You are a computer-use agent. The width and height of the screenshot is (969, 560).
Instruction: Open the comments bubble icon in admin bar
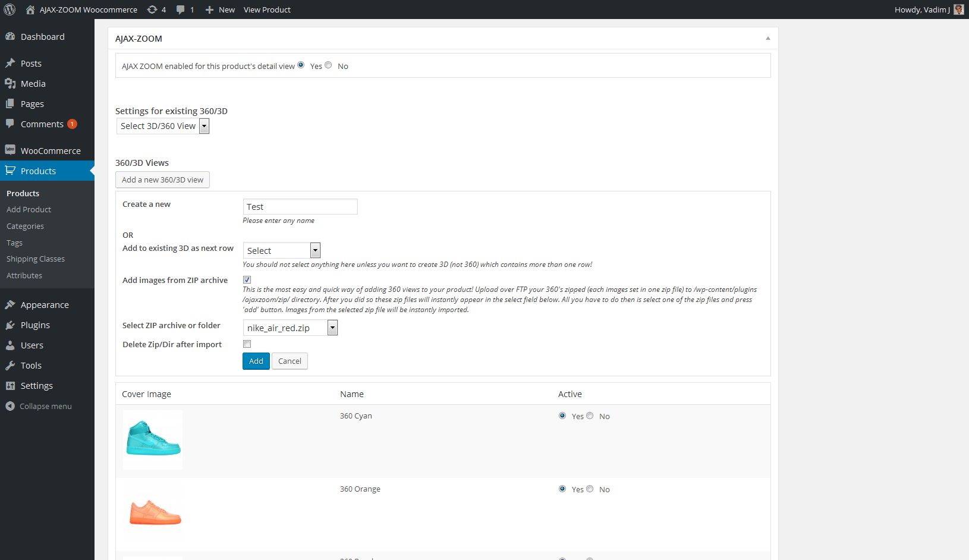(181, 10)
